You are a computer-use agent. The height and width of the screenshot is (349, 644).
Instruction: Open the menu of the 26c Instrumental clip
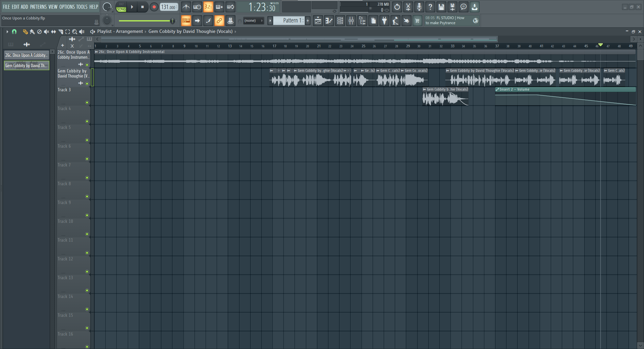tap(96, 52)
